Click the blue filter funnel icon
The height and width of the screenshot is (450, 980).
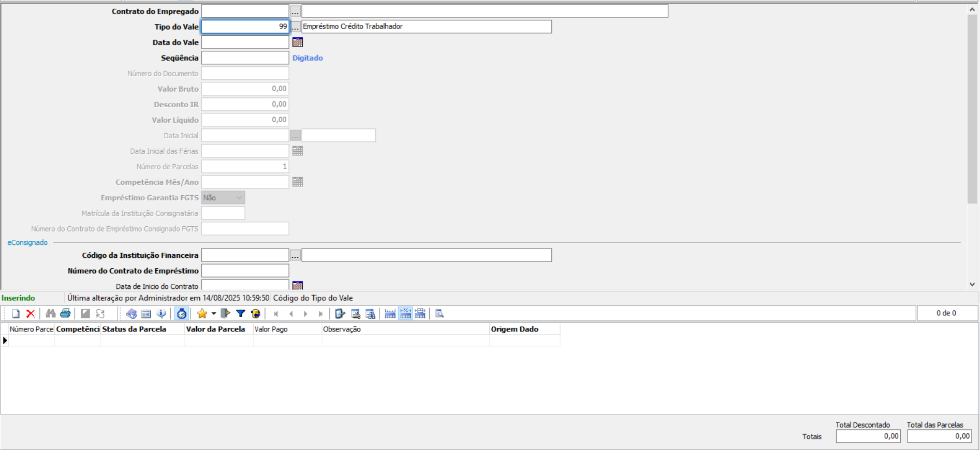pyautogui.click(x=241, y=314)
